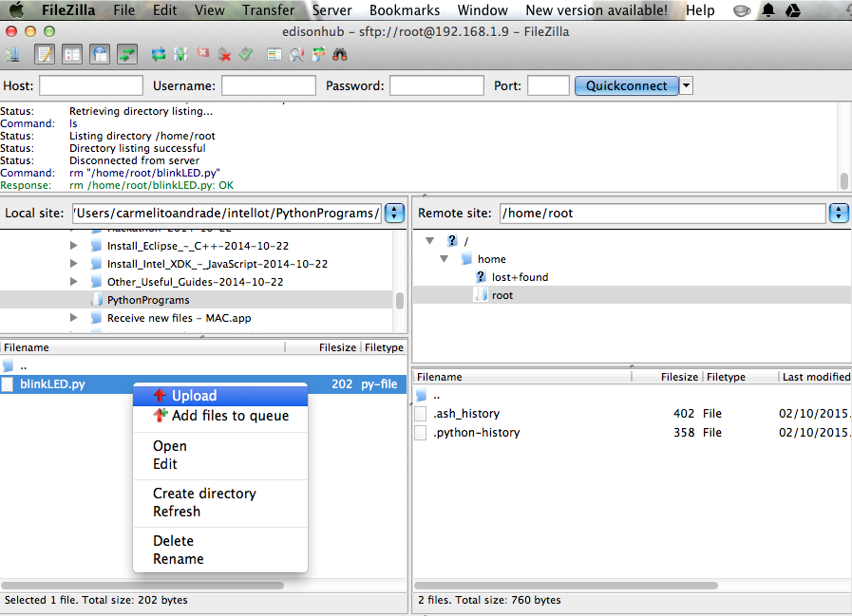This screenshot has width=852, height=616.
Task: Focus the Host input field
Action: click(x=91, y=85)
